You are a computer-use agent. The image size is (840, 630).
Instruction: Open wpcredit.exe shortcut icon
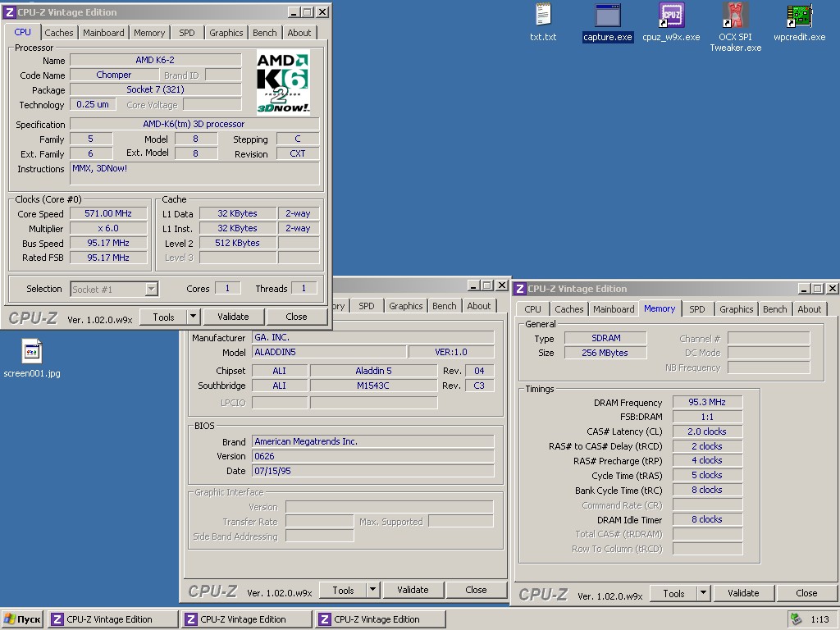pos(799,21)
